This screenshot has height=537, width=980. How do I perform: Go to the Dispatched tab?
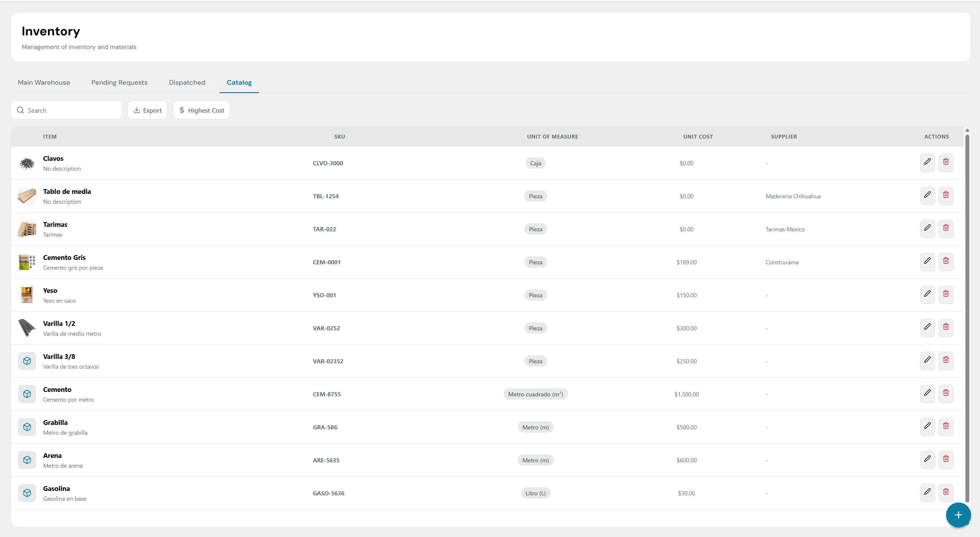point(187,83)
